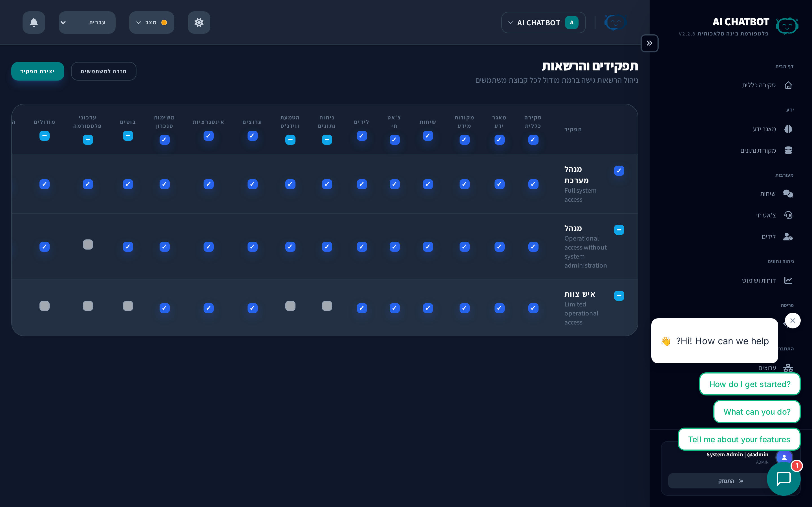This screenshot has width=812, height=507.
Task: Toggle select-all checkbox for מנהל מערכת row
Action: (619, 171)
